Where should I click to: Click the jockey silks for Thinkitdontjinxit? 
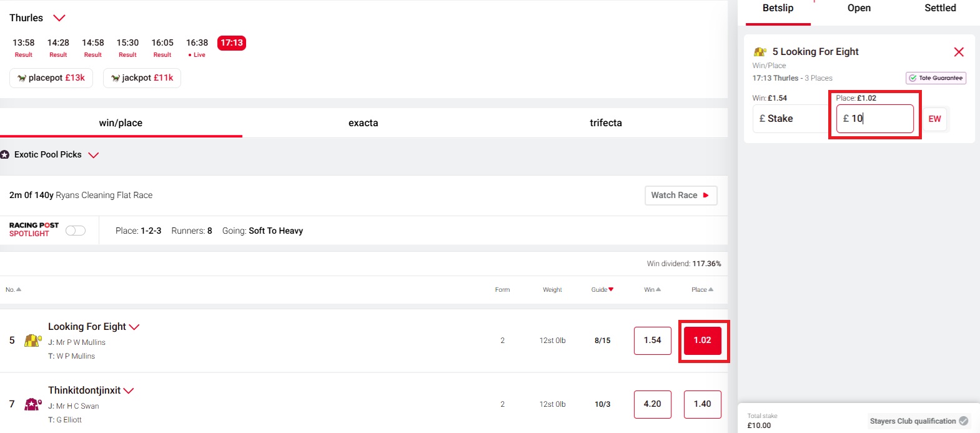coord(32,405)
